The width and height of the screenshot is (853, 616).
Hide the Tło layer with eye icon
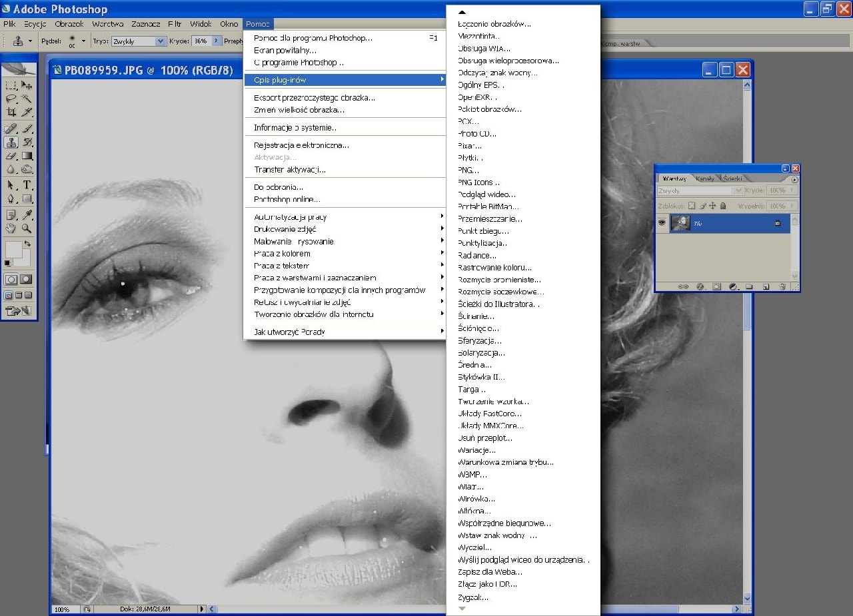pyautogui.click(x=662, y=223)
